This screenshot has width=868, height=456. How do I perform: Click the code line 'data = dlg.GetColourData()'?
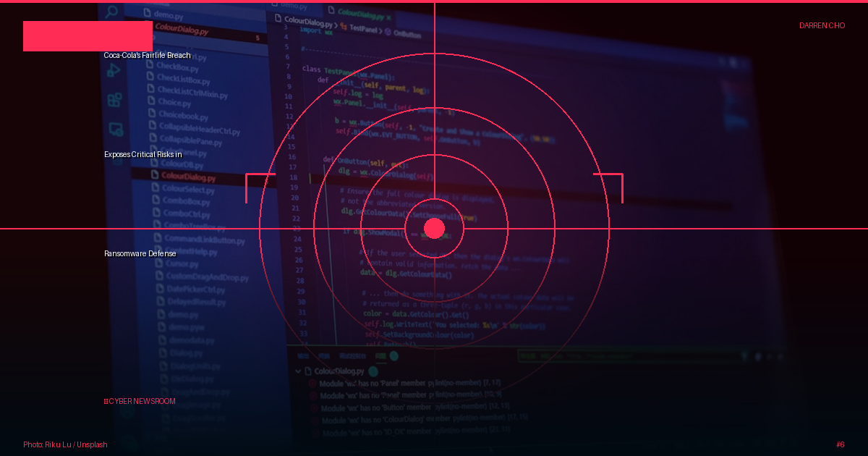[407, 274]
